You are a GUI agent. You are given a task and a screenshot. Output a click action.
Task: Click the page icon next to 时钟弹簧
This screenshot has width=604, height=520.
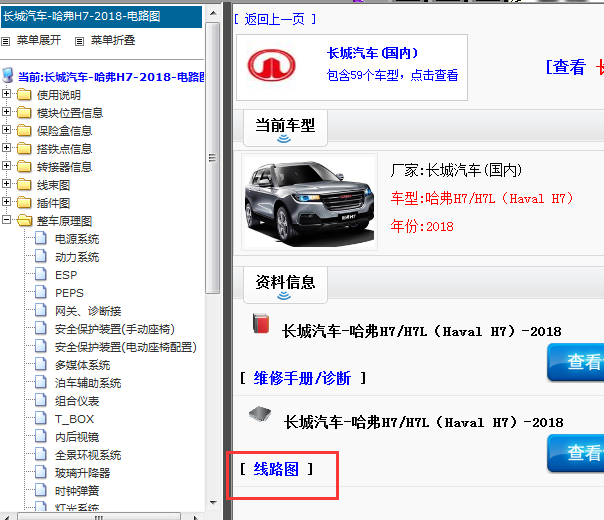point(41,490)
